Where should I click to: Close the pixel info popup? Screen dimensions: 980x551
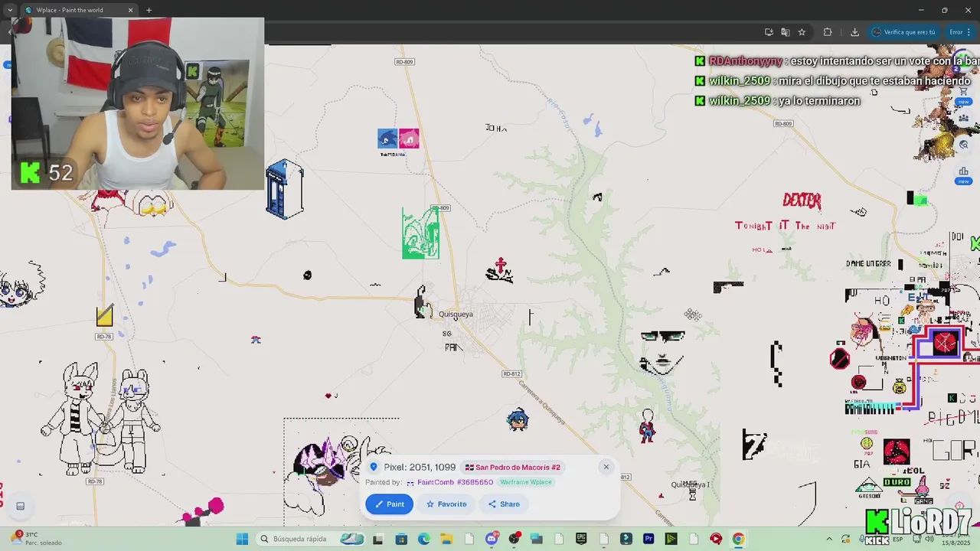606,467
